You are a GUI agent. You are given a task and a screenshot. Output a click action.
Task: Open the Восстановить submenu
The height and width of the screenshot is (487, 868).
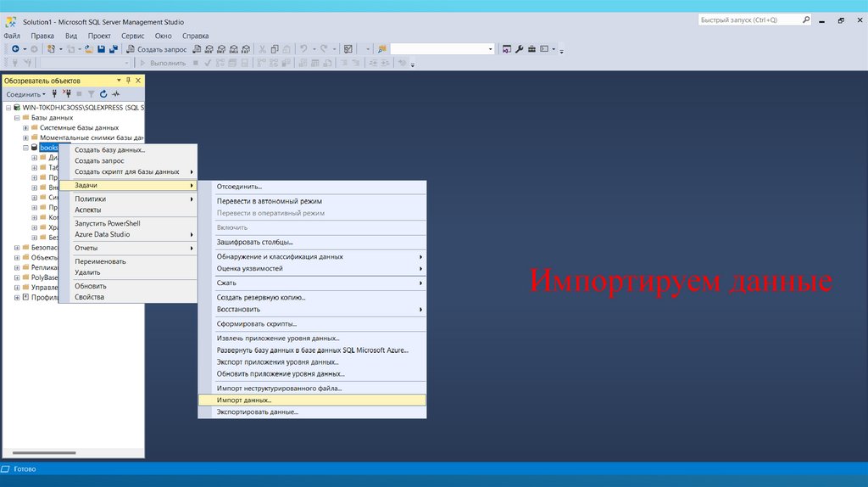coord(312,309)
